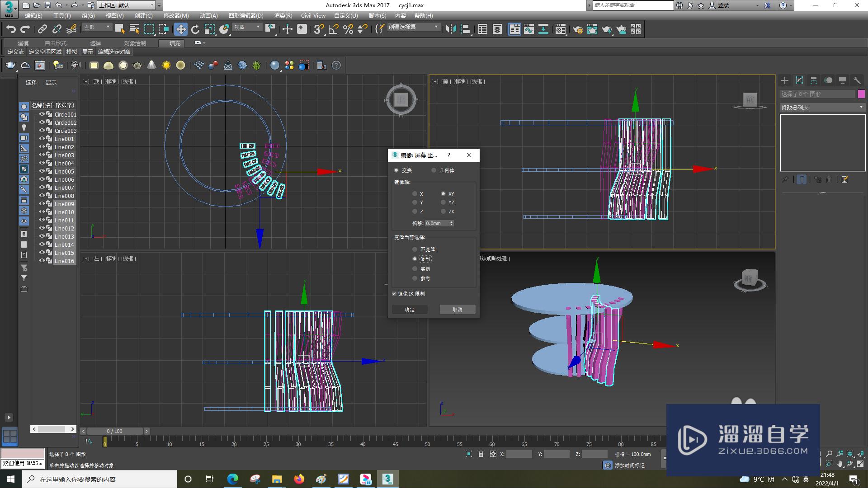Choose the Rectangular Selection Region tool
868x489 pixels.
click(149, 29)
